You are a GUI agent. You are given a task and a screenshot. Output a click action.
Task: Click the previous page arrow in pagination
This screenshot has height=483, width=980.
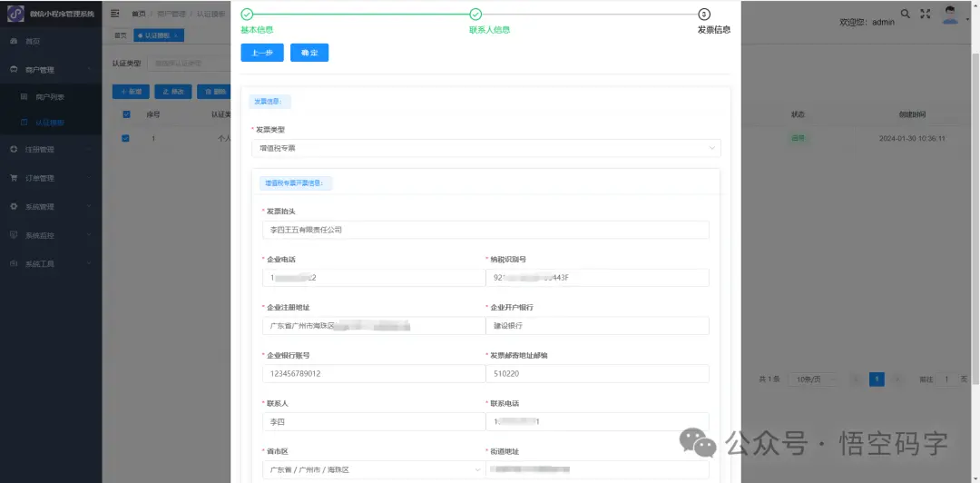(856, 379)
